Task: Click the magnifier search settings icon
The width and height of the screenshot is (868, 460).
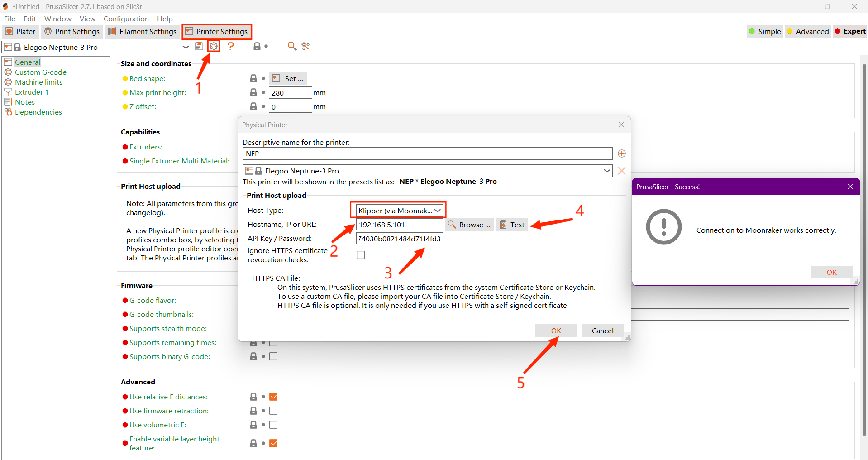Action: (x=292, y=46)
